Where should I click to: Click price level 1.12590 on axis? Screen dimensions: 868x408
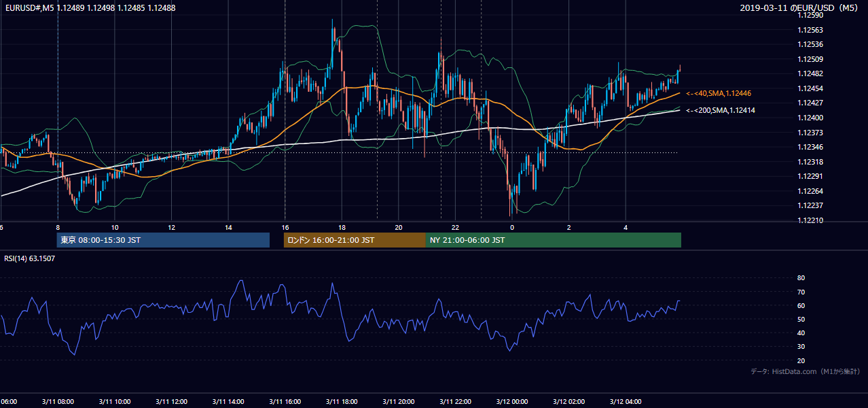tap(810, 15)
